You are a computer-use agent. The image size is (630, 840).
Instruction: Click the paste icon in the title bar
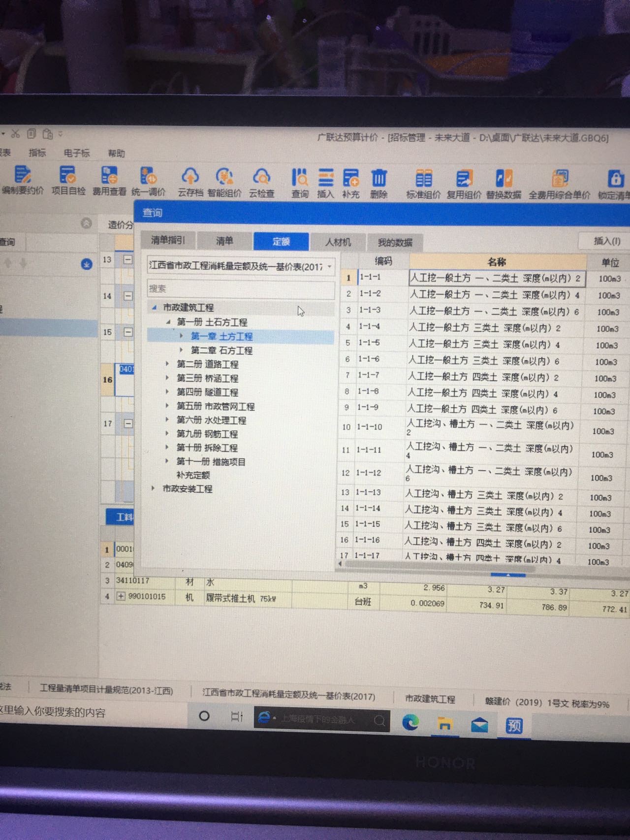coord(47,134)
